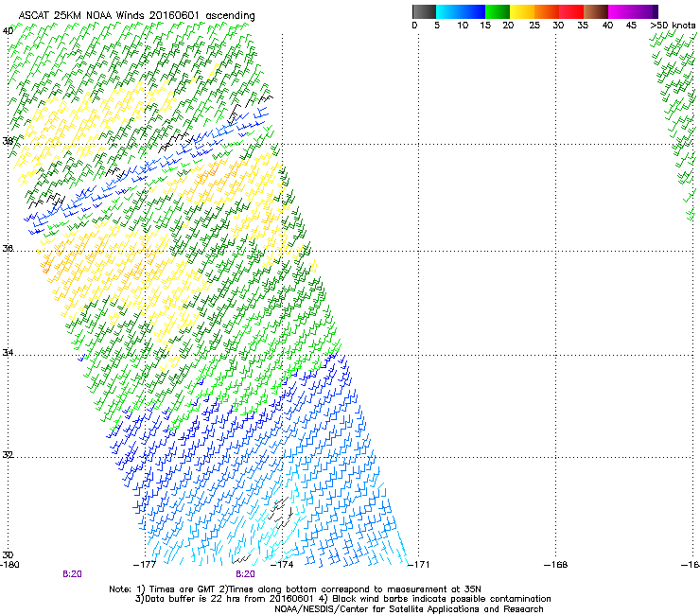
Task: Click the '5' legend scale label
Action: (437, 26)
